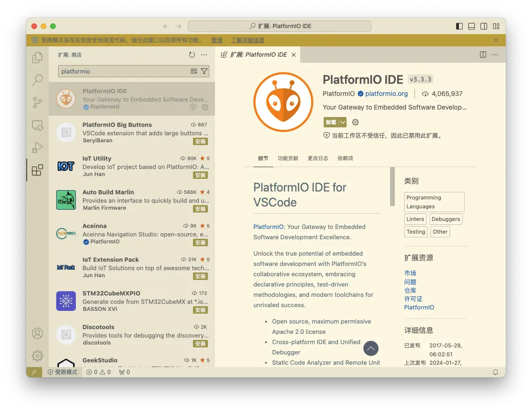Refresh the extensions marketplace list
Viewport: 532px width, 412px height.
pyautogui.click(x=192, y=55)
